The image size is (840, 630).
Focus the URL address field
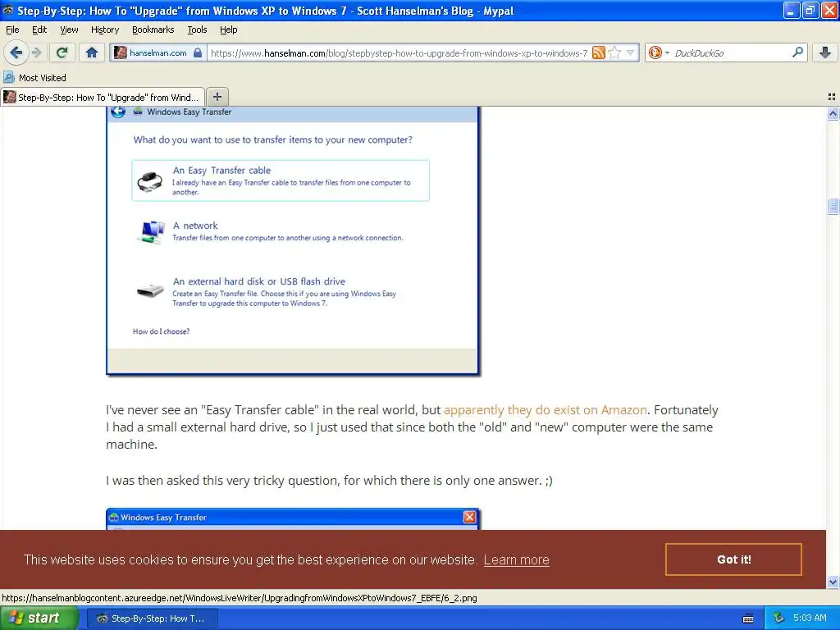(399, 52)
